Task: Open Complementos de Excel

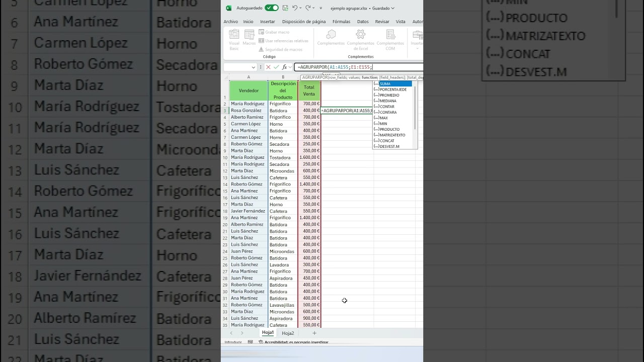Action: (361, 40)
